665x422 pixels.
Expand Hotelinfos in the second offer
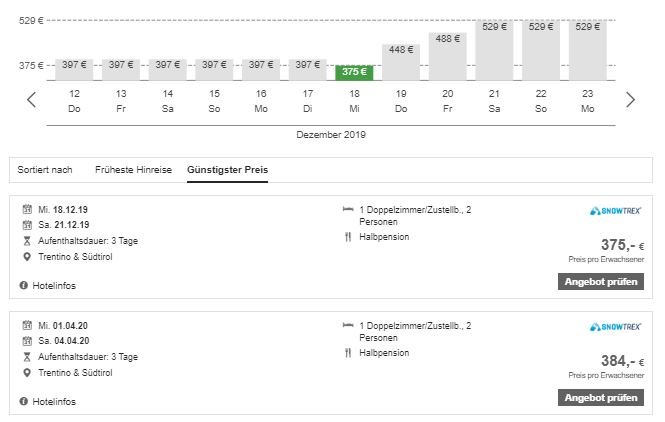coord(53,402)
